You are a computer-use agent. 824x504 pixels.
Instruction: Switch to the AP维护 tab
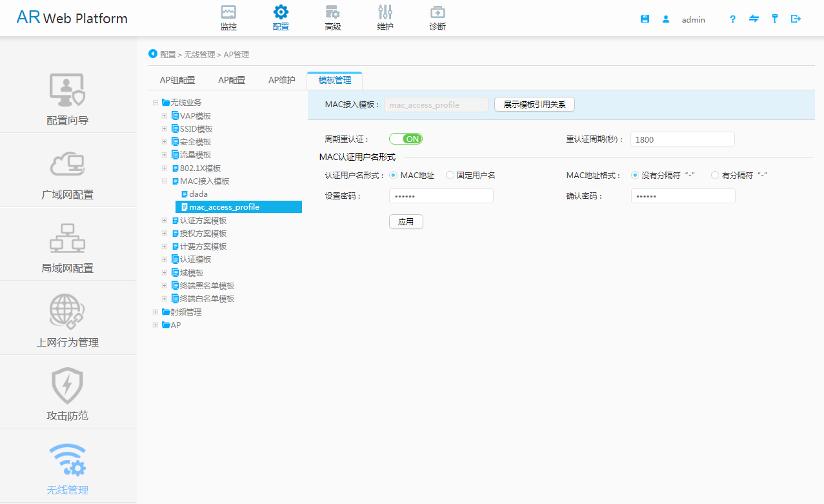(282, 81)
